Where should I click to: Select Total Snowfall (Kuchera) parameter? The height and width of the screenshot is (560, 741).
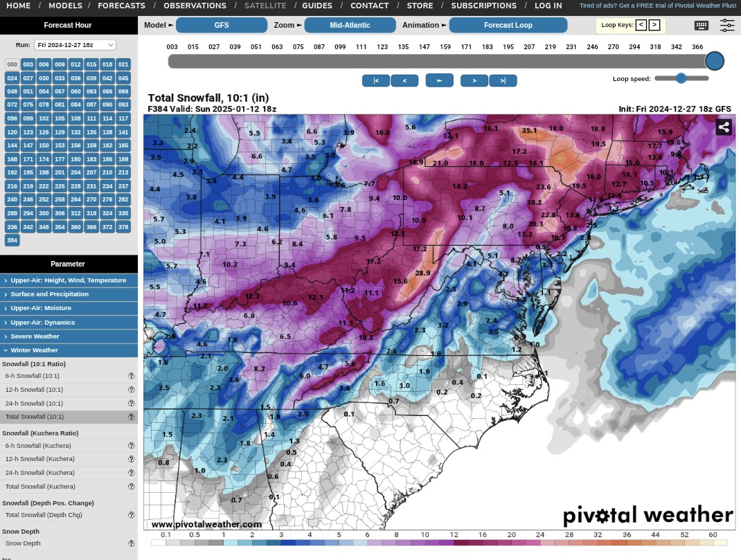[x=39, y=487]
